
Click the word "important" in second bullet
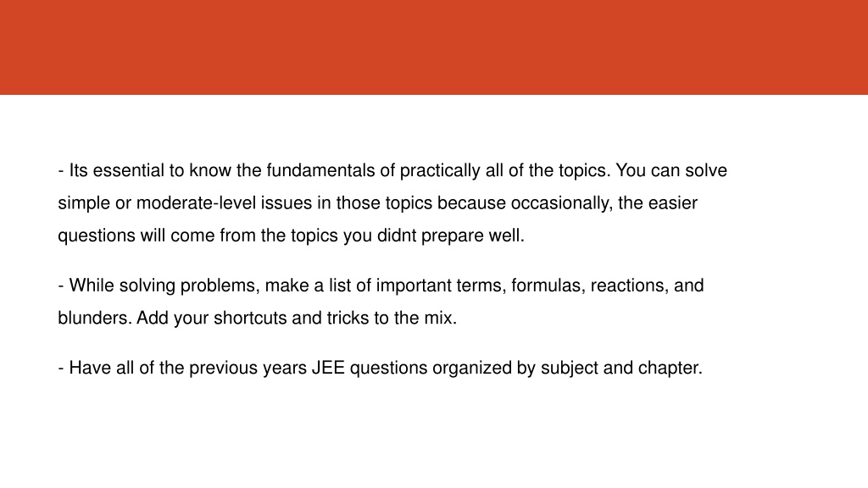click(x=414, y=286)
